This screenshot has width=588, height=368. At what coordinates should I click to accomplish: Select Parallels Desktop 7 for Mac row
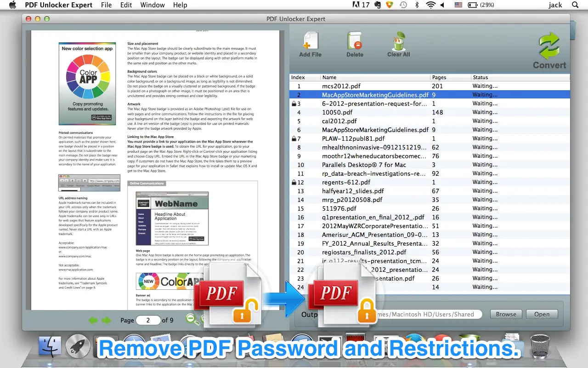pyautogui.click(x=430, y=165)
